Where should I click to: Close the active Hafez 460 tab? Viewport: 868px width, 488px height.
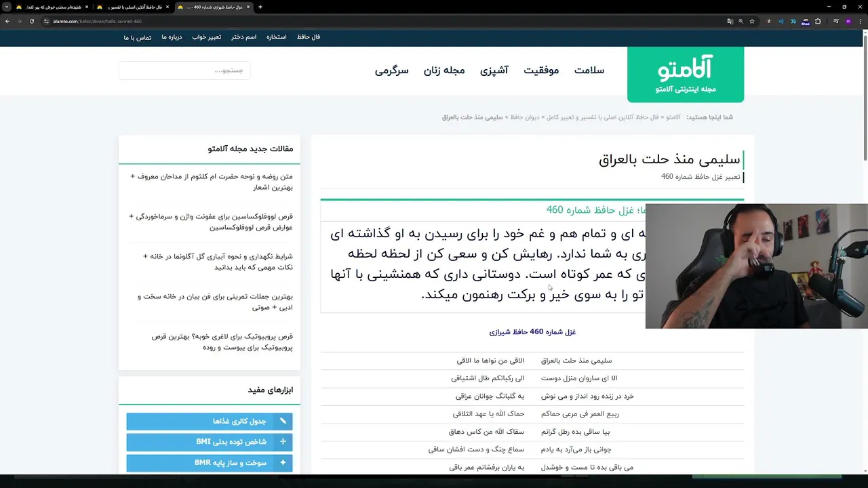[248, 7]
